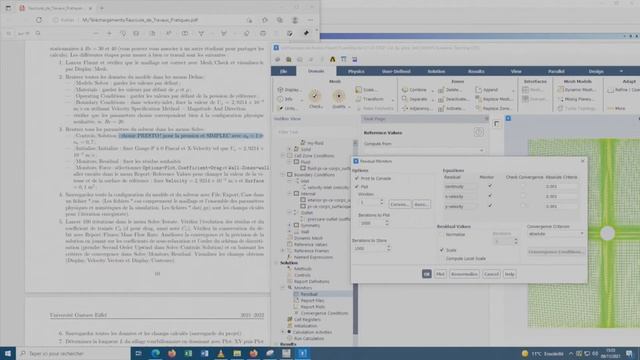Open the Compute from dropdown
The width and height of the screenshot is (640, 360).
[x=424, y=151]
